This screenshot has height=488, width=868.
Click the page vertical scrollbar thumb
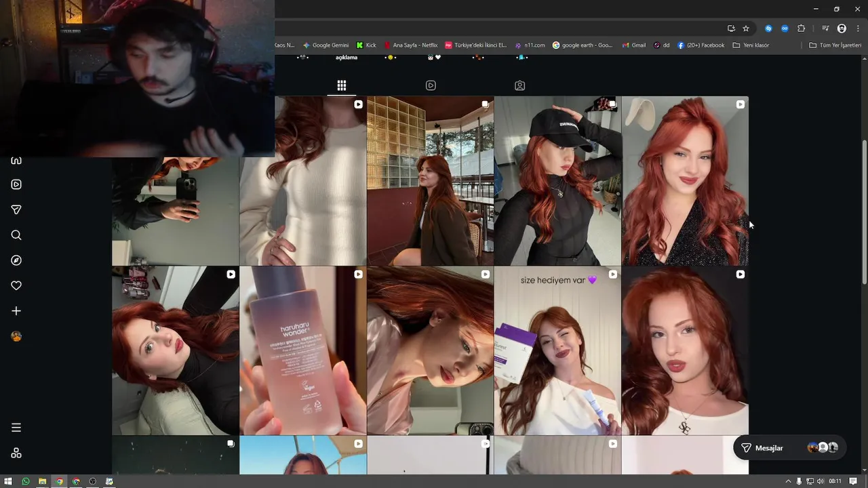tap(864, 212)
